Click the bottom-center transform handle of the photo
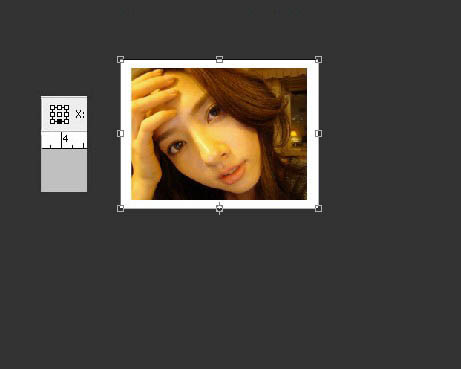 click(x=219, y=208)
